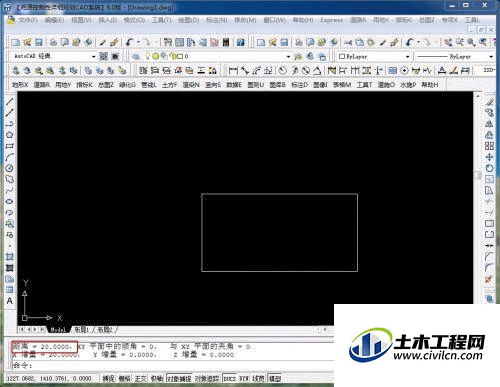Click the Zoom Window magnifier icon
Screen dimensions: 500x387
point(471,42)
